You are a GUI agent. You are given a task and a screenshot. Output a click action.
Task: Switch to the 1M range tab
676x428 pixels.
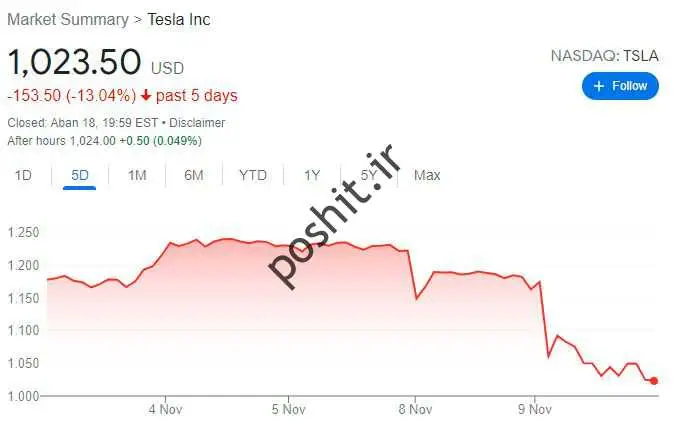coord(137,175)
